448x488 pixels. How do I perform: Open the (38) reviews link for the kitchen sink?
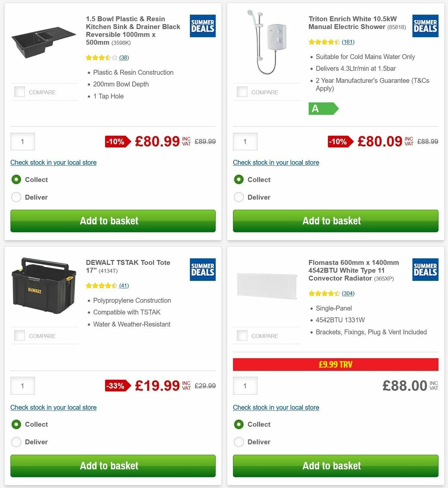pyautogui.click(x=124, y=57)
